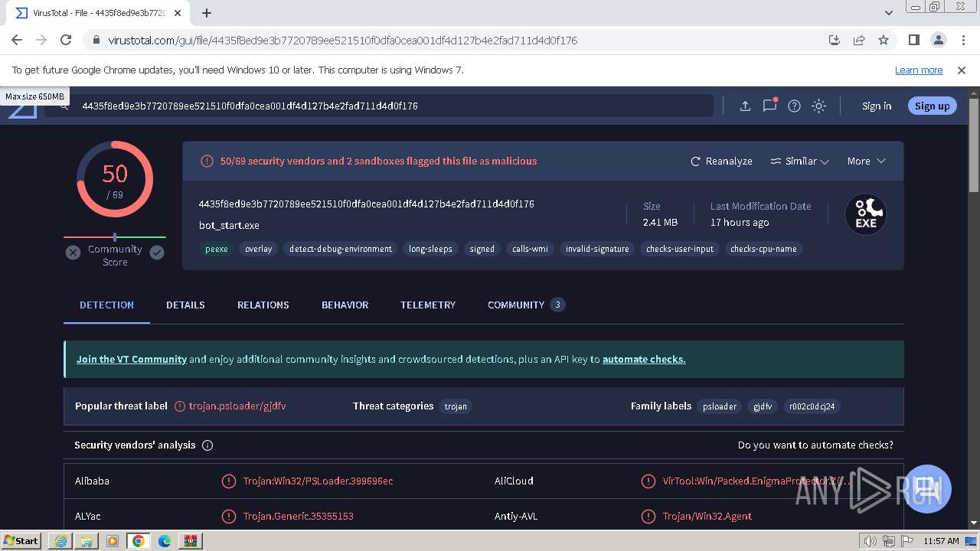Click the gjdfv family label
The width and height of the screenshot is (980, 551).
pyautogui.click(x=763, y=406)
